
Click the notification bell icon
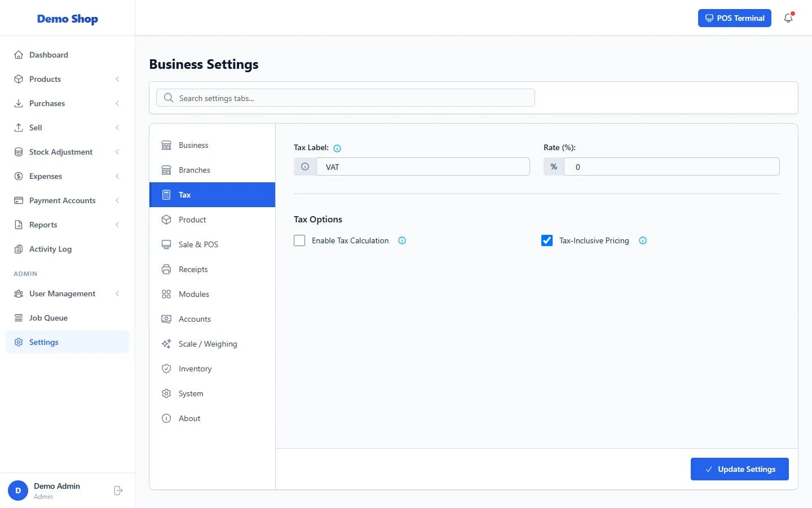click(788, 18)
